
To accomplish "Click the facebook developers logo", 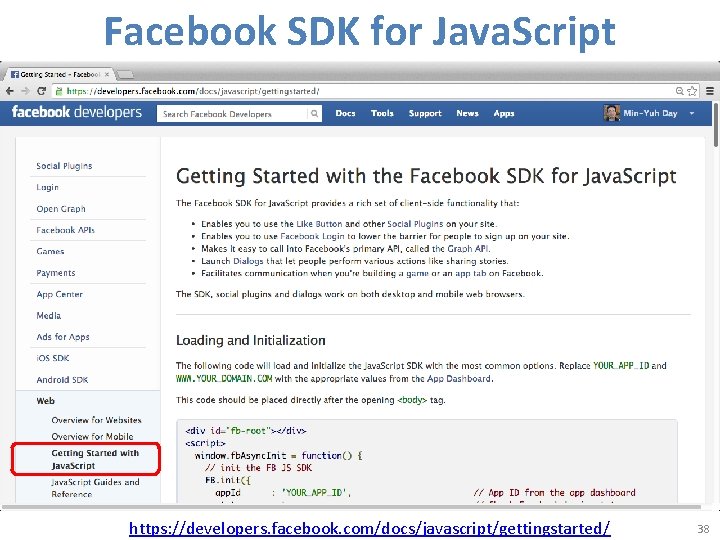I will [77, 112].
